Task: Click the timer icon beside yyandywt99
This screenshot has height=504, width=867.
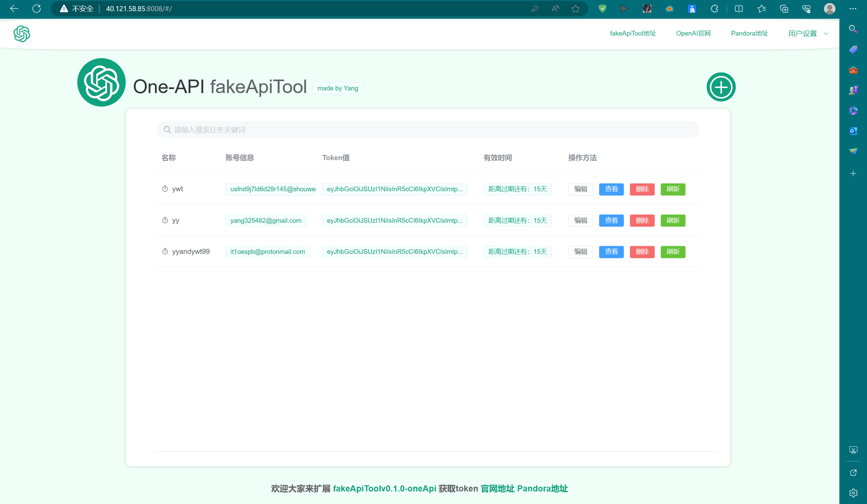Action: (165, 251)
